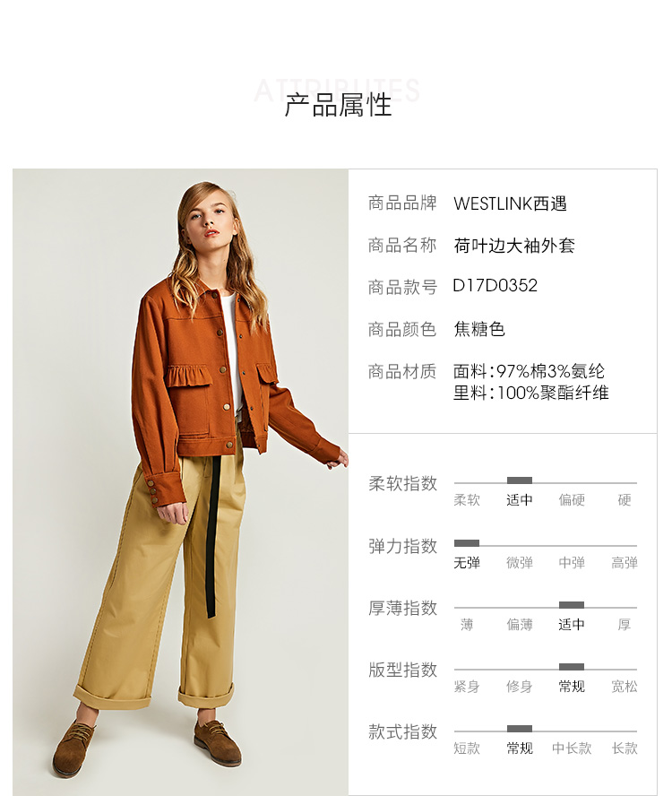Choose 短款 on the style length index

[467, 748]
